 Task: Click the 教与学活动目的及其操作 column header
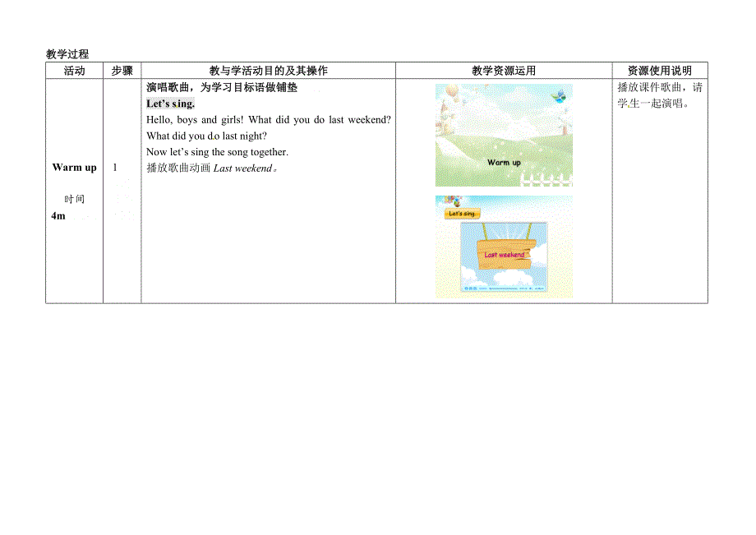(x=268, y=71)
